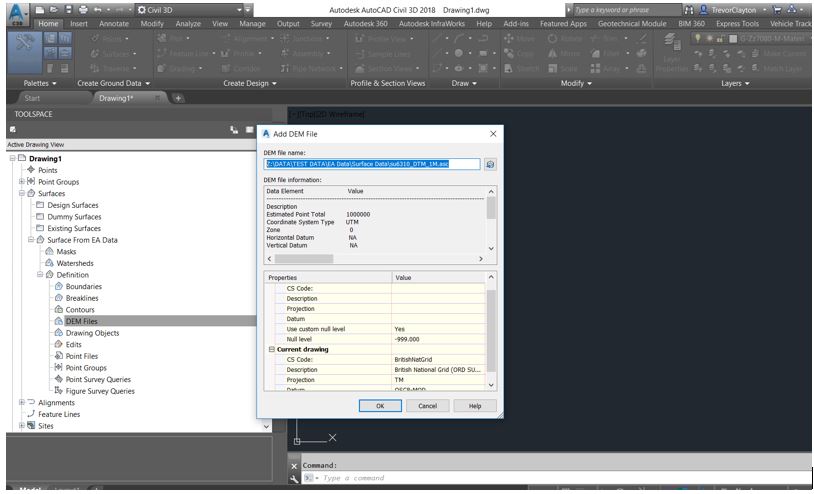Click the Properties table vertical scrollbar
This screenshot has height=494, width=814.
(x=491, y=331)
